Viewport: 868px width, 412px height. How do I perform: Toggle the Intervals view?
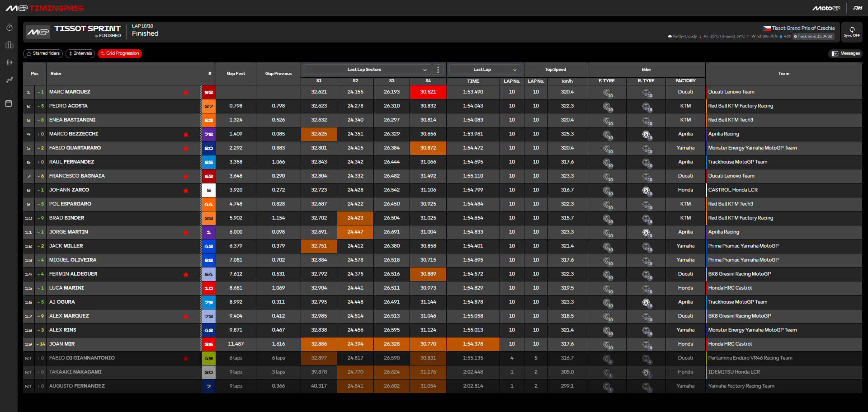pos(80,53)
